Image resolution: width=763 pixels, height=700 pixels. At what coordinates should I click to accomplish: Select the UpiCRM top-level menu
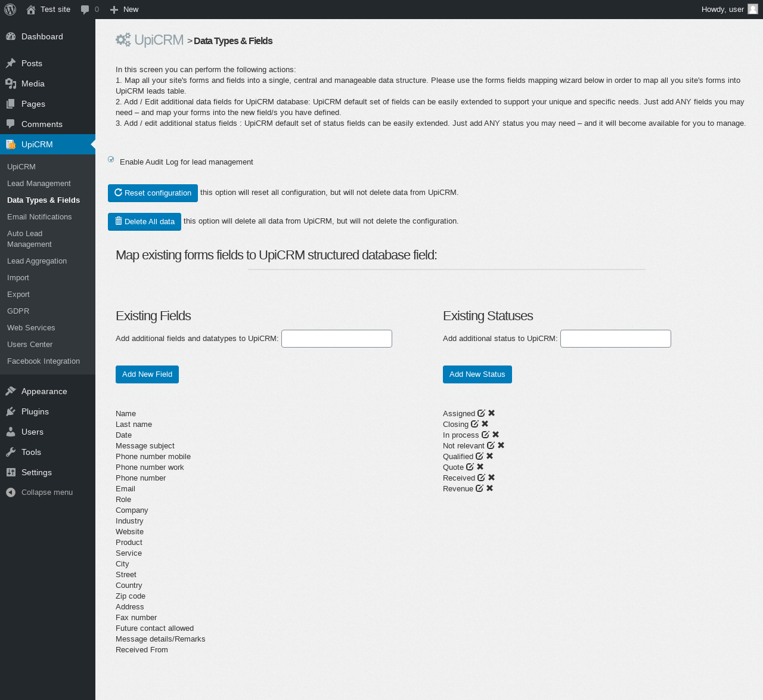(48, 144)
